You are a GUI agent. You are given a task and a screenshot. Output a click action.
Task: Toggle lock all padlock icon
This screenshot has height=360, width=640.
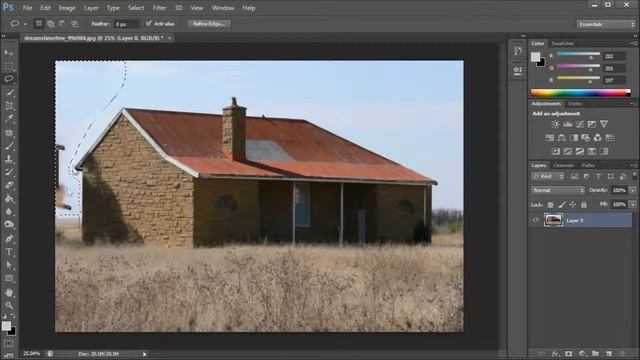tap(584, 204)
